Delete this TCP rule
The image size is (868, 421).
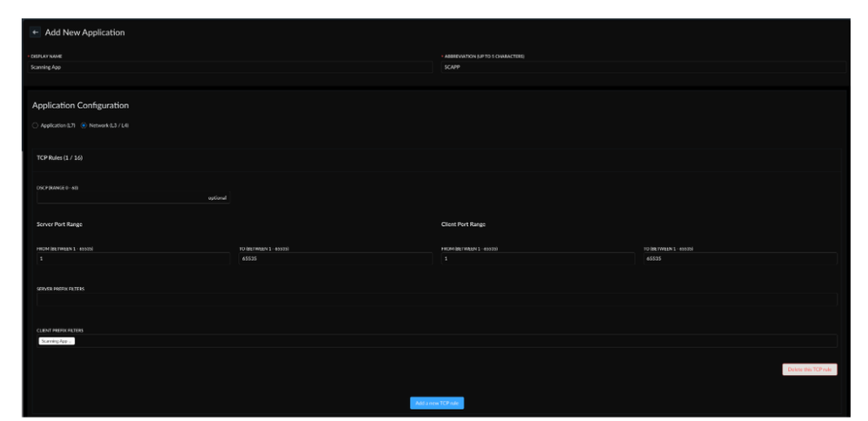coord(809,370)
